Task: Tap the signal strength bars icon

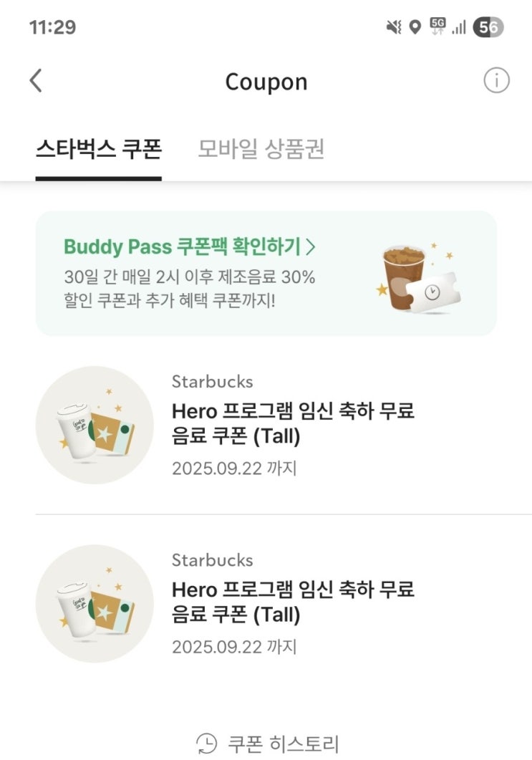Action: coord(459,27)
